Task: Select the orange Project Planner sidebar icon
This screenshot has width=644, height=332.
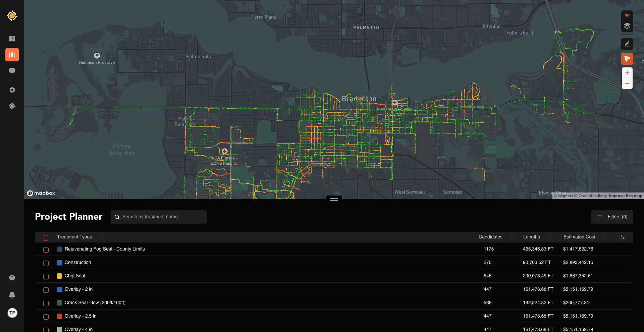Action: (12, 55)
